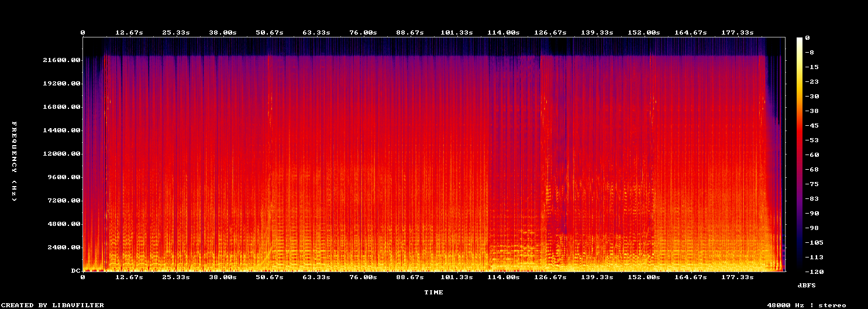868x309 pixels.
Task: Click the -113 dBFS scale value
Action: coord(814,257)
